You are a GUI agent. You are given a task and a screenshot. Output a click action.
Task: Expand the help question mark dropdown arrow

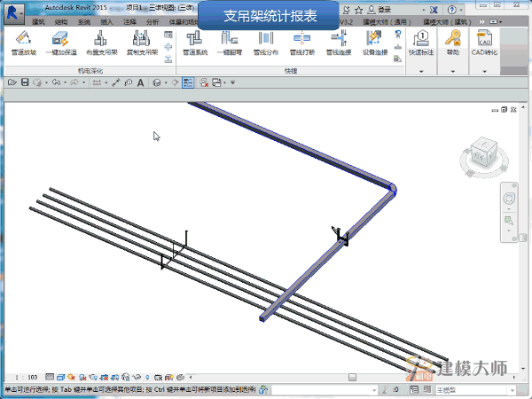461,10
